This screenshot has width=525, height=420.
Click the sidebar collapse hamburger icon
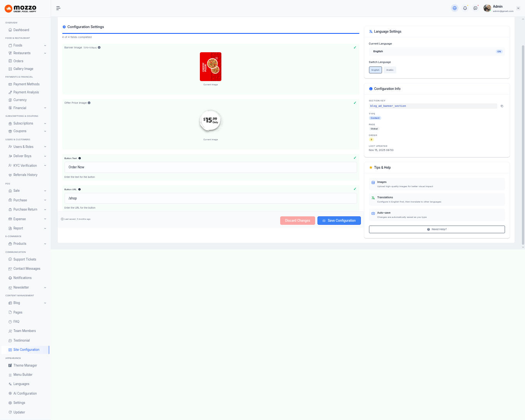(x=58, y=8)
